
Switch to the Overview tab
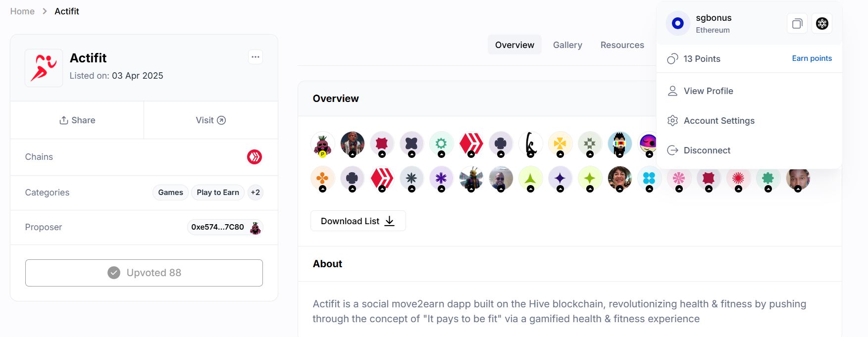click(x=514, y=45)
